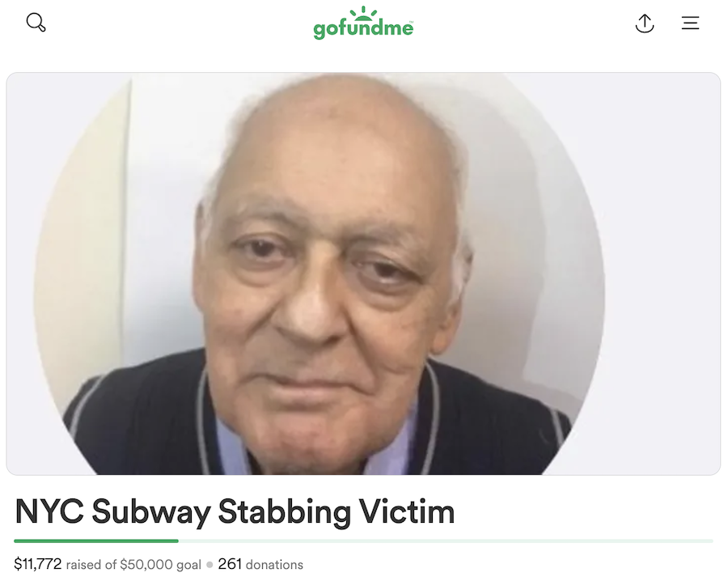
Task: Open the search magnifier icon
Action: click(36, 23)
